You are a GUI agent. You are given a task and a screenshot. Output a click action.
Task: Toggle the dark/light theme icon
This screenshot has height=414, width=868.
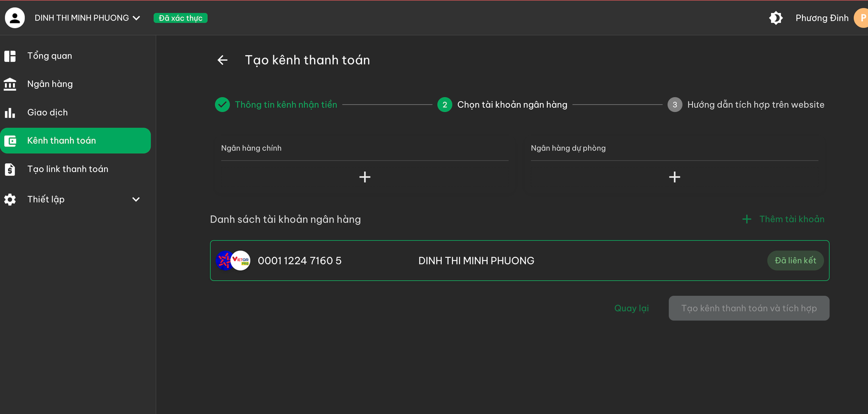776,18
